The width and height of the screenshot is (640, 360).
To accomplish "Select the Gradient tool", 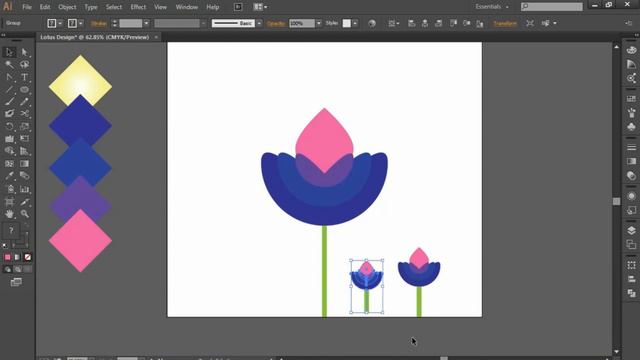I will click(x=24, y=164).
